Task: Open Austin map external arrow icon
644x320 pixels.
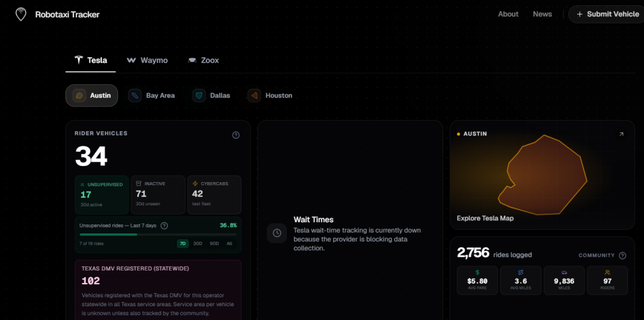Action: pos(621,134)
